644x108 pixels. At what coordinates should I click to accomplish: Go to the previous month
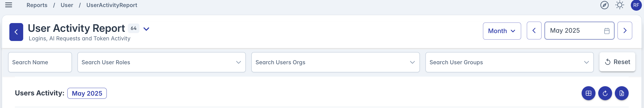(x=534, y=31)
